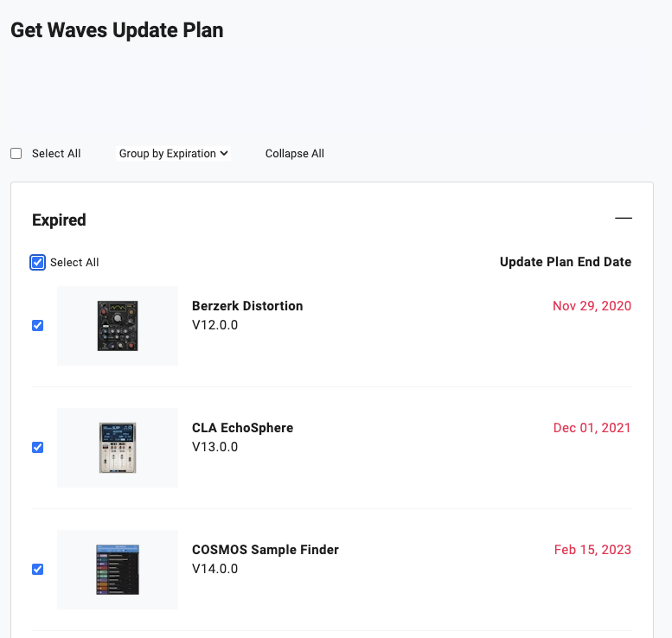The width and height of the screenshot is (672, 638).
Task: Uncheck the Expired group Select All checkbox
Action: click(38, 262)
